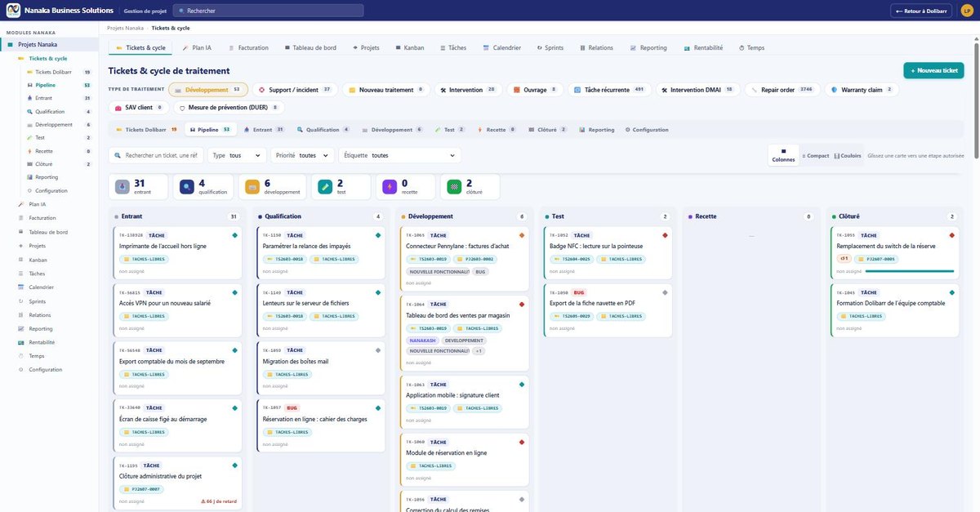The width and height of the screenshot is (980, 512).
Task: Click Temps clock icon in sidebar
Action: pyautogui.click(x=20, y=356)
